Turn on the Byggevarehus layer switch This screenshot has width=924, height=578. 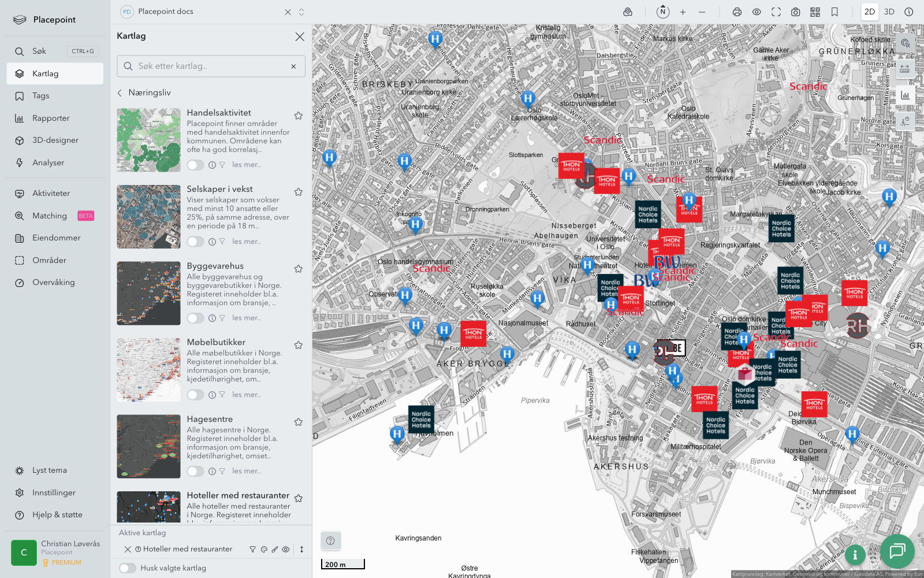(x=195, y=318)
